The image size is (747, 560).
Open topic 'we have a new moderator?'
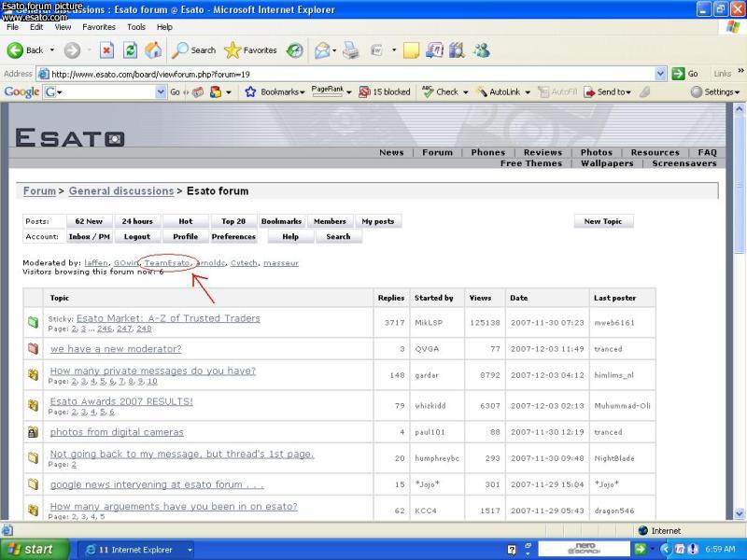116,348
